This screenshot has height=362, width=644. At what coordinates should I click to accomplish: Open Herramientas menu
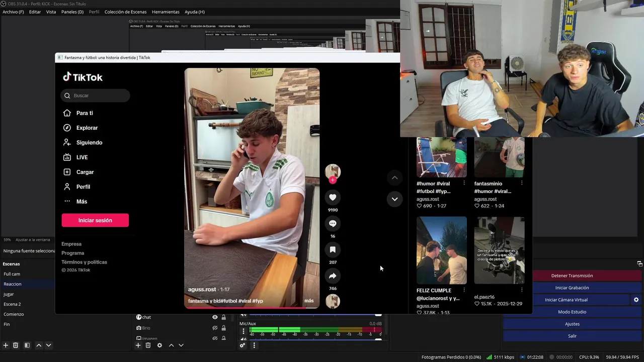(166, 12)
